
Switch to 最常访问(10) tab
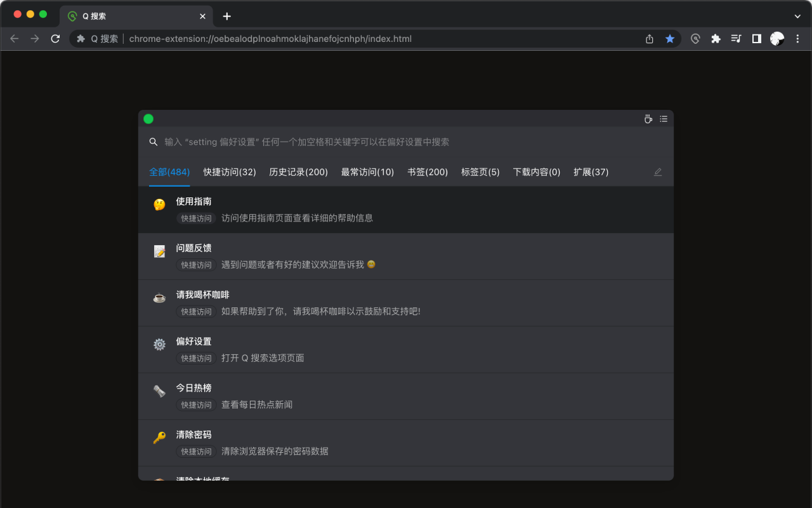(x=367, y=172)
